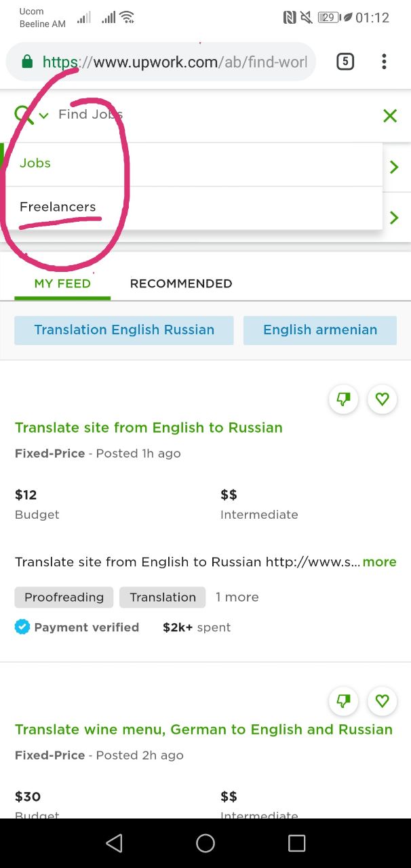Switch to the MY FEED tab
The image size is (411, 868).
coord(62,283)
